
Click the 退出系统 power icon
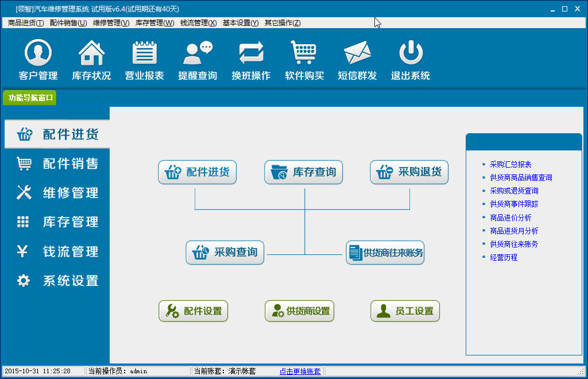411,60
